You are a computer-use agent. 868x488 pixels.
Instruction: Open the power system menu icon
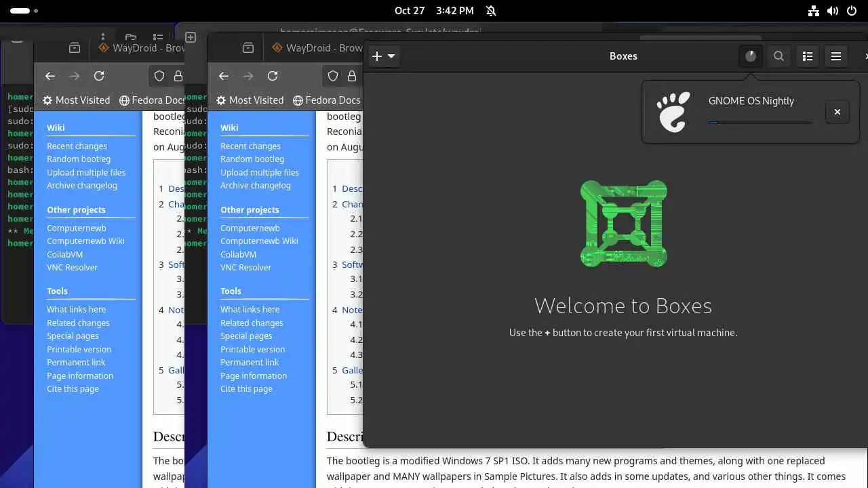pos(852,11)
